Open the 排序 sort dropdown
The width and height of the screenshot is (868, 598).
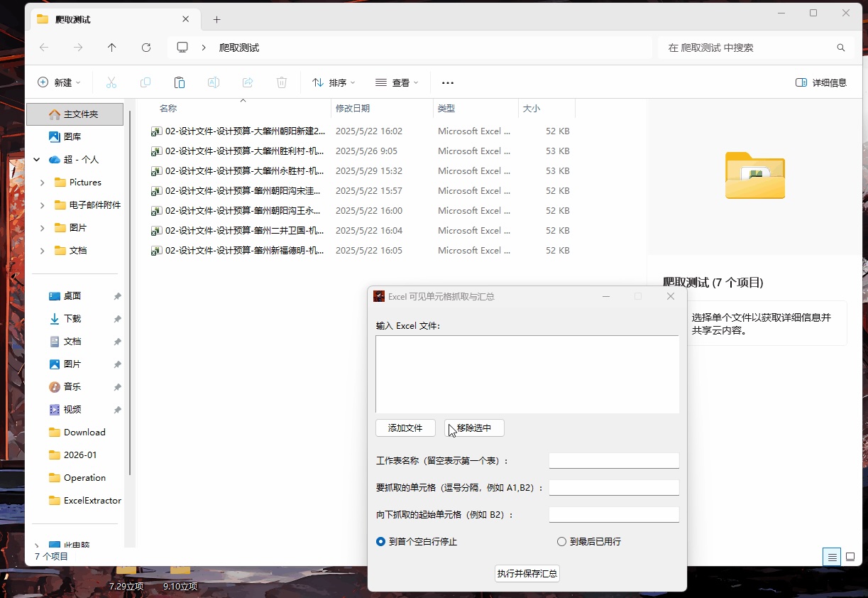click(x=333, y=82)
